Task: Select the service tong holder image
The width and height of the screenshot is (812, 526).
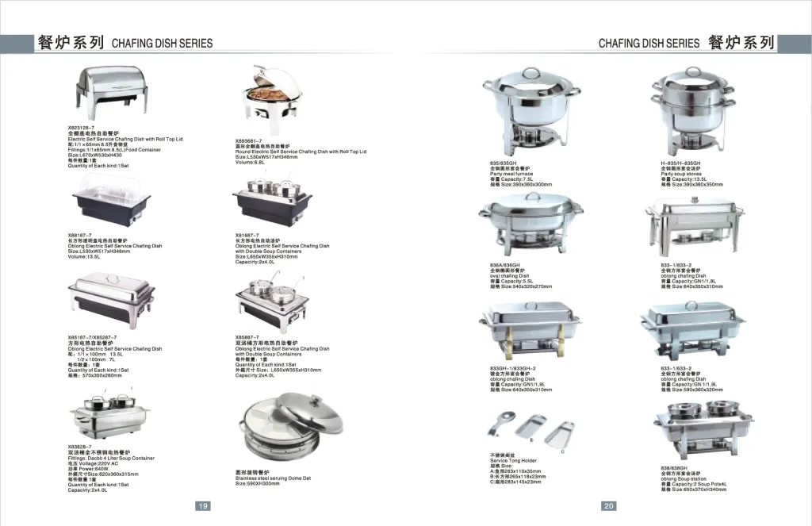Action: (x=525, y=427)
